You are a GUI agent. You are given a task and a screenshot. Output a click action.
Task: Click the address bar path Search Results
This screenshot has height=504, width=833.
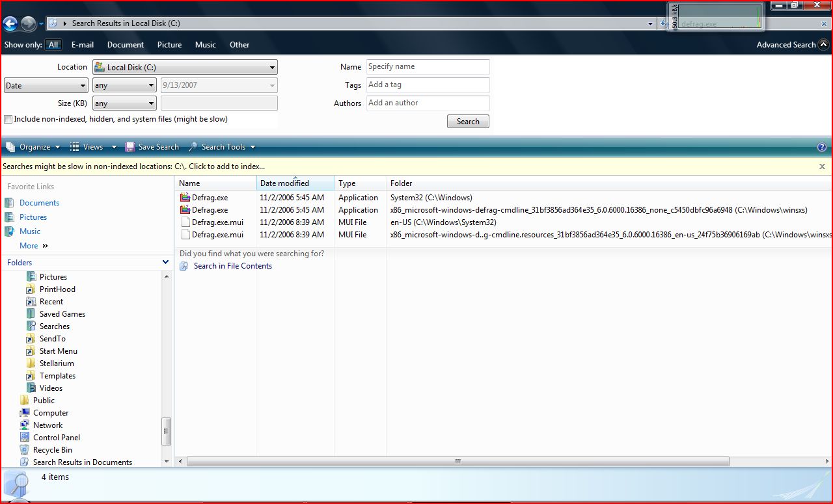126,23
